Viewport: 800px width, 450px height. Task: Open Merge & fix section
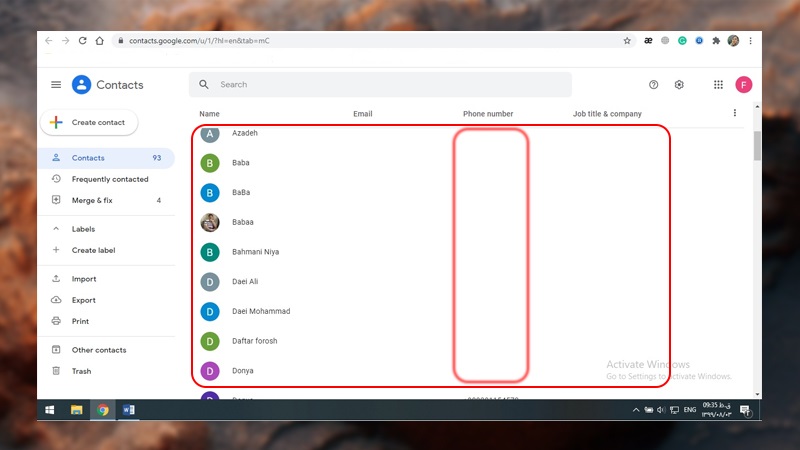92,200
